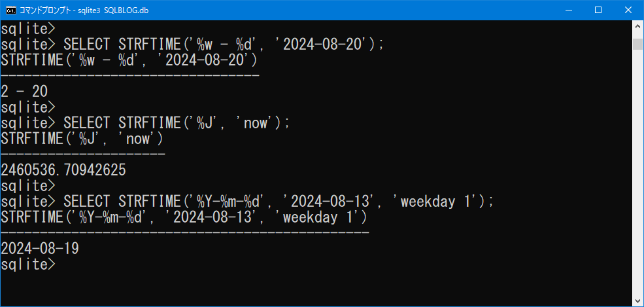Image resolution: width=644 pixels, height=307 pixels.
Task: Click the last empty sqlite> prompt line
Action: pos(29,264)
